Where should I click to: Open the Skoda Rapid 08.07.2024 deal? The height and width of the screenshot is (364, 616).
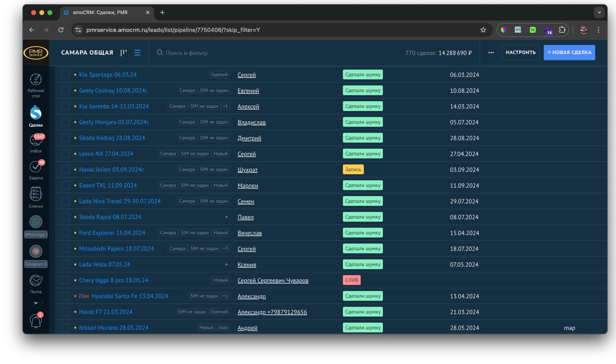click(x=110, y=217)
